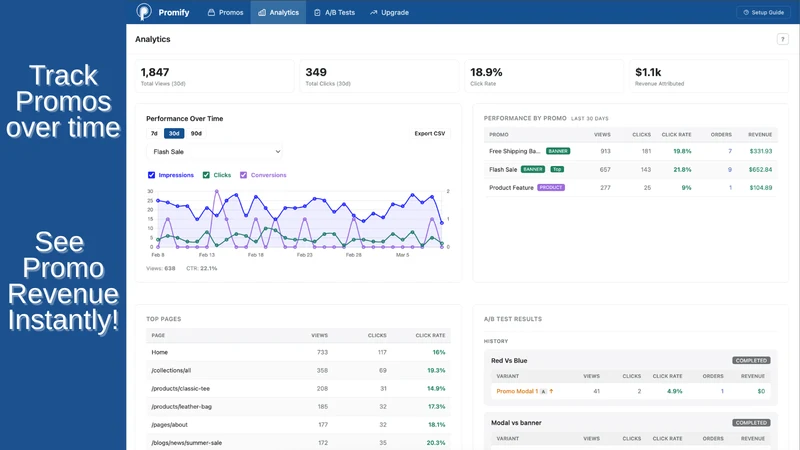Viewport: 800px width, 450px height.
Task: Click the orders count 9 link
Action: 730,169
